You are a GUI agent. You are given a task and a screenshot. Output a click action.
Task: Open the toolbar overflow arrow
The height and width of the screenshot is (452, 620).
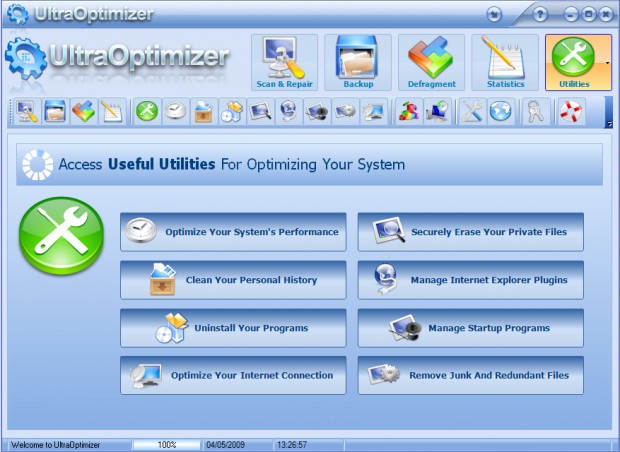(609, 112)
